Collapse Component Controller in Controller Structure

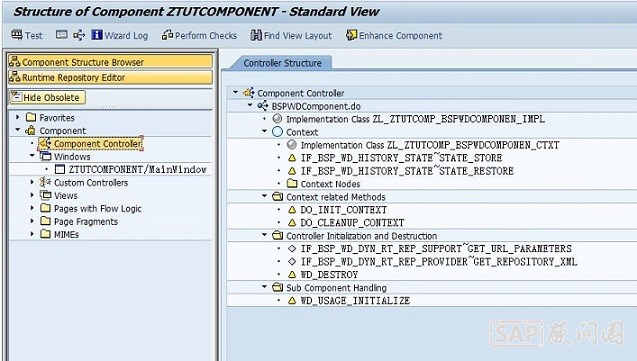236,93
